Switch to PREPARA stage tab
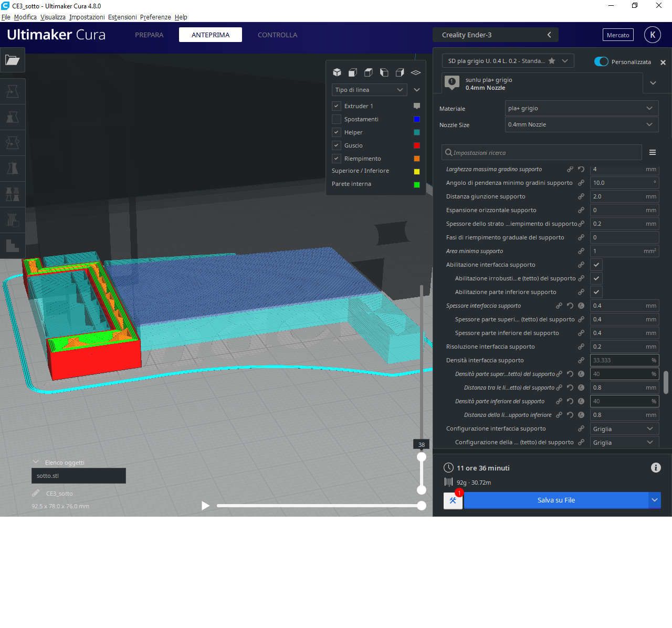 (x=149, y=35)
